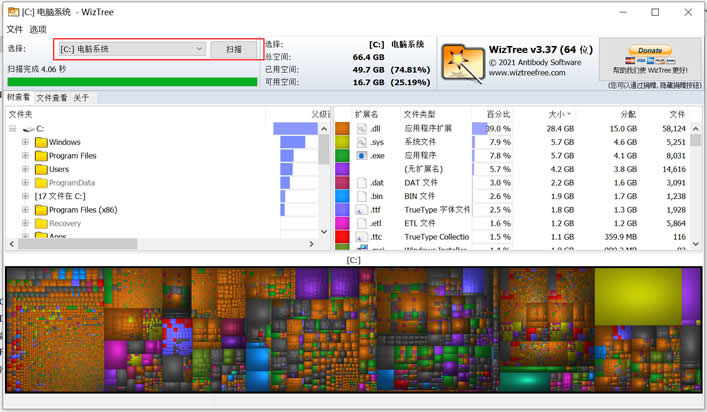The width and height of the screenshot is (707, 412).
Task: Sort by the 分配 column header
Action: [628, 114]
